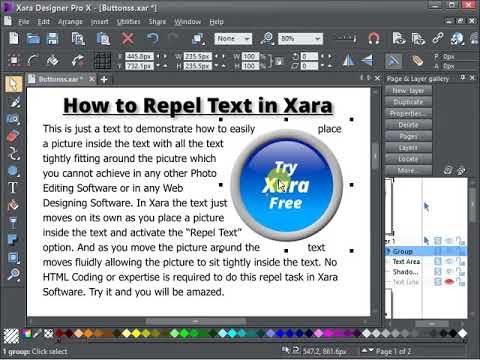The height and width of the screenshot is (360, 480).
Task: Click the eyedropper icon on color line
Action: [x=38, y=333]
